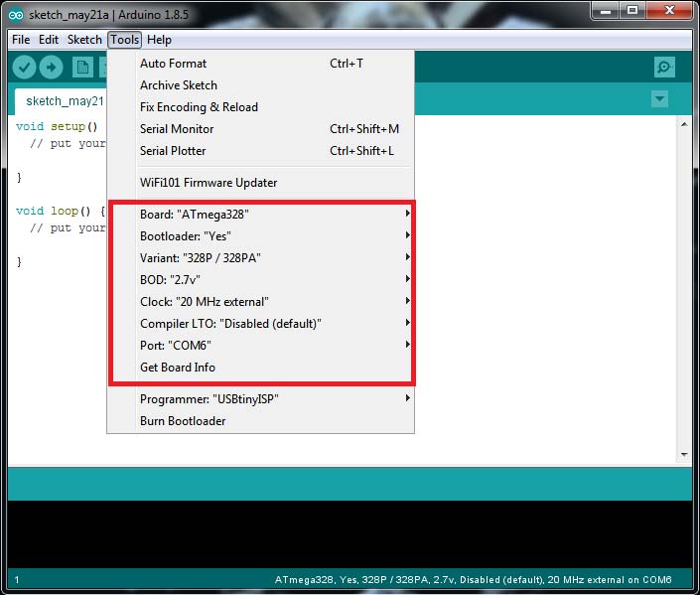Click the Upload arrow toolbar icon
The width and height of the screenshot is (700, 595).
click(52, 68)
